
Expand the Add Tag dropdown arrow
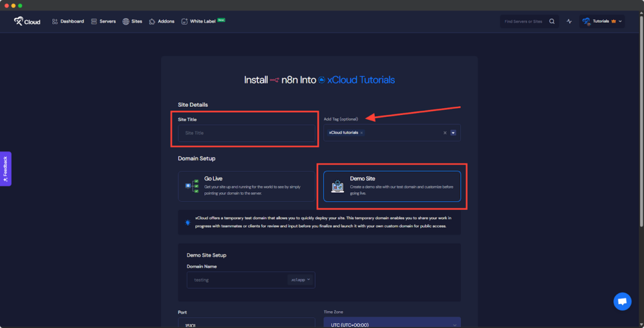tap(453, 133)
